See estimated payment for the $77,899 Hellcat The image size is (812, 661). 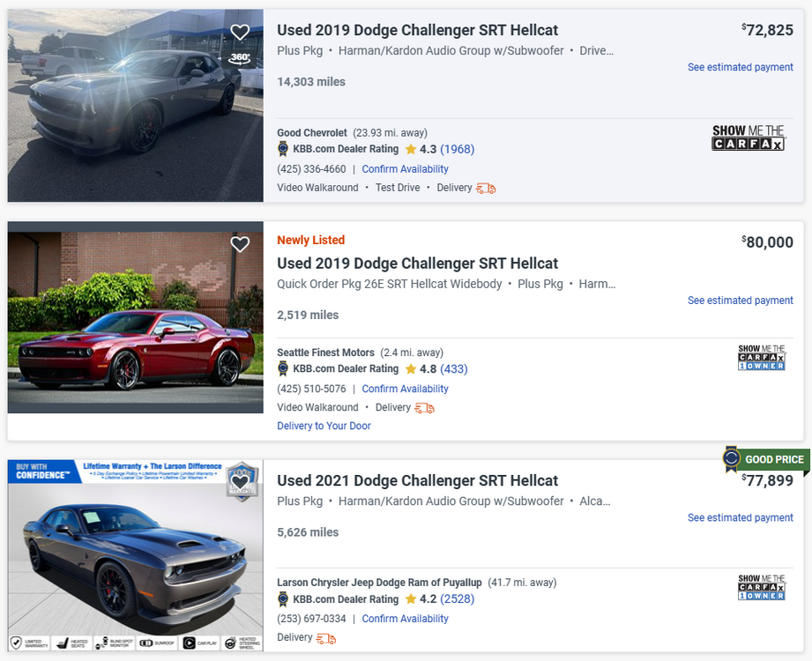click(740, 518)
